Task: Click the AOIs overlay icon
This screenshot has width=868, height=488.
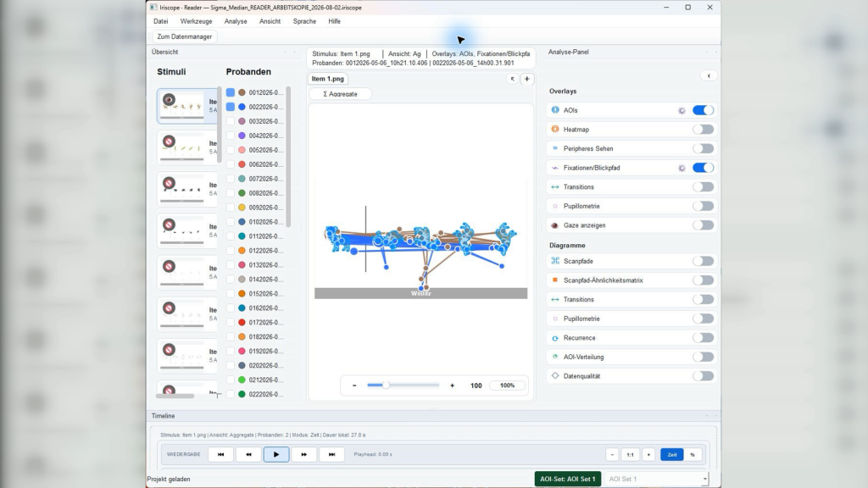Action: (x=555, y=110)
